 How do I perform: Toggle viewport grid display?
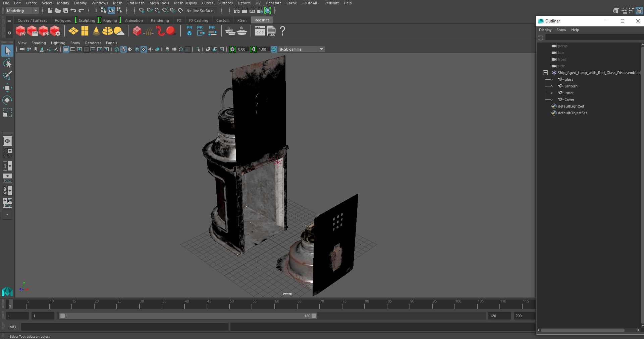[x=66, y=49]
